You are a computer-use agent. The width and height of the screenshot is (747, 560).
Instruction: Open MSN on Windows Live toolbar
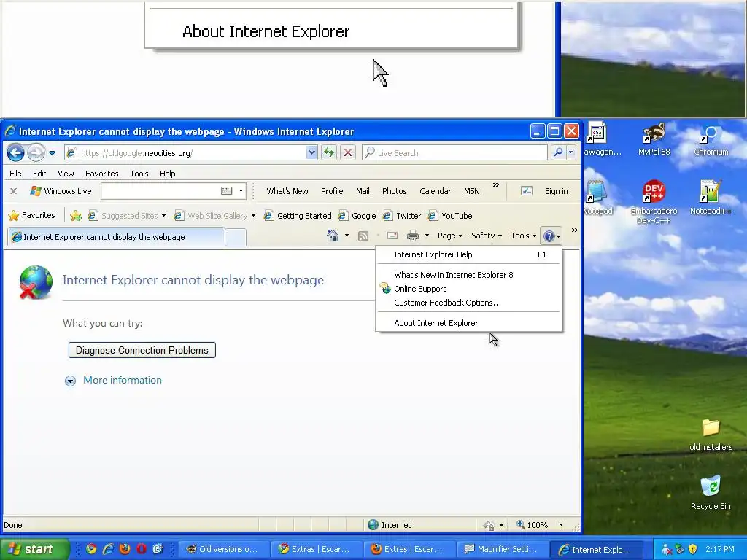click(x=472, y=191)
